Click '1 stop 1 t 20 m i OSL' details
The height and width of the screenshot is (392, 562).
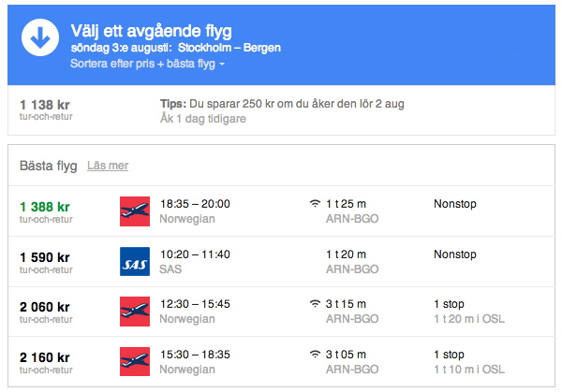pos(469,312)
